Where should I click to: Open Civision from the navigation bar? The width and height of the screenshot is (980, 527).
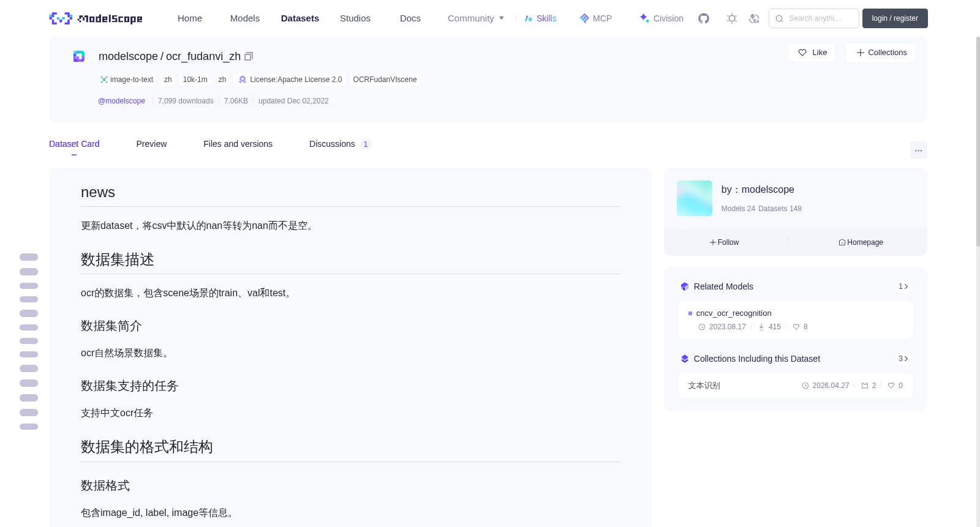[661, 18]
